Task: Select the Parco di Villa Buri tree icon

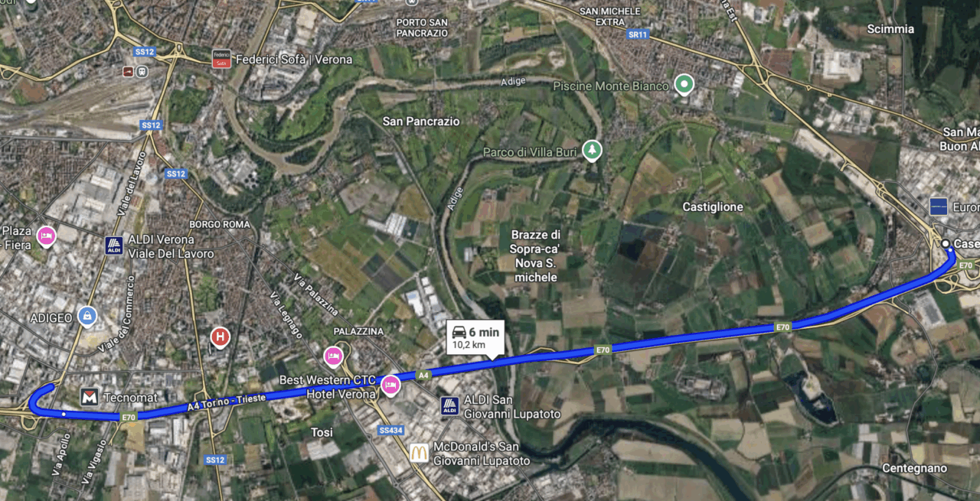Action: [x=591, y=150]
